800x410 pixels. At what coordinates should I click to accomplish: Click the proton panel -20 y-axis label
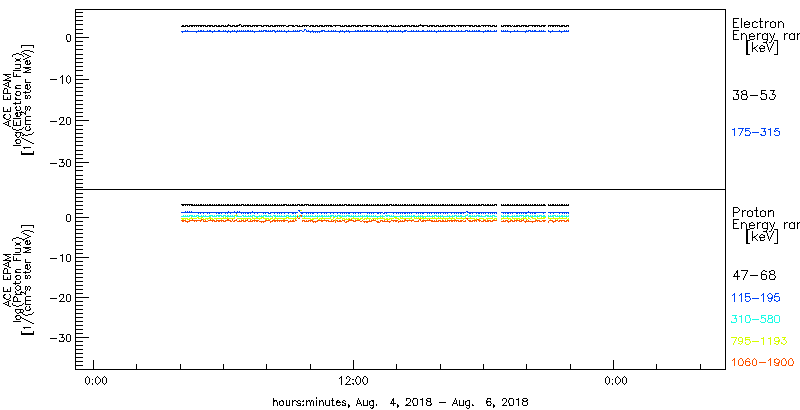coord(61,297)
